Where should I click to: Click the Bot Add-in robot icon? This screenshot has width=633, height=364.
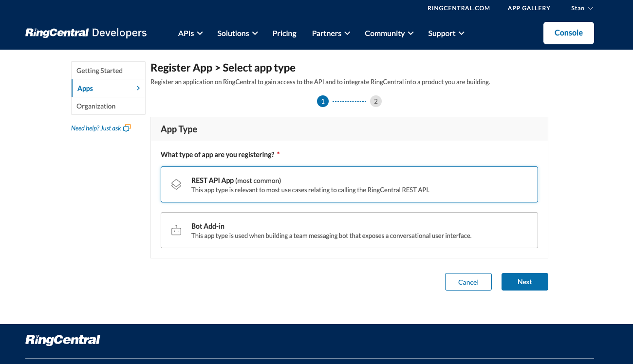176,230
